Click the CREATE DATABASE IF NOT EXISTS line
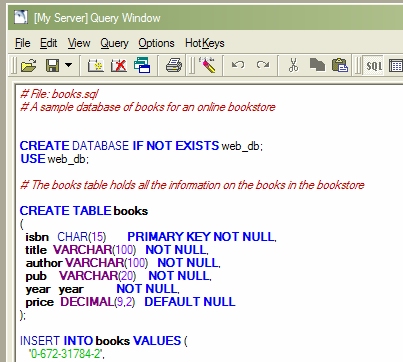 point(141,146)
